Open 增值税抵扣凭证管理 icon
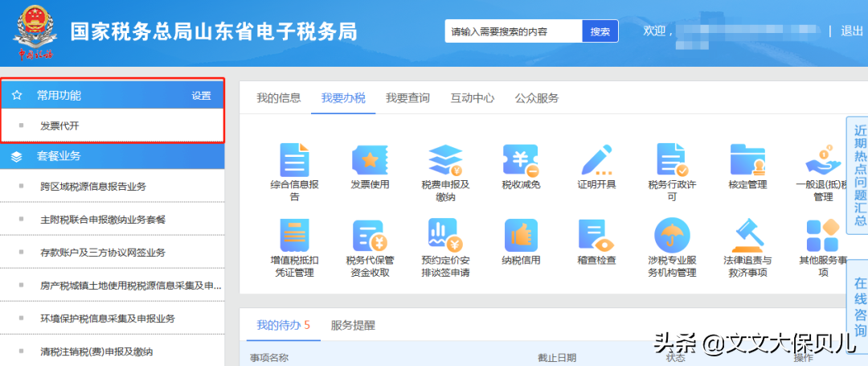This screenshot has width=868, height=366. pyautogui.click(x=294, y=236)
